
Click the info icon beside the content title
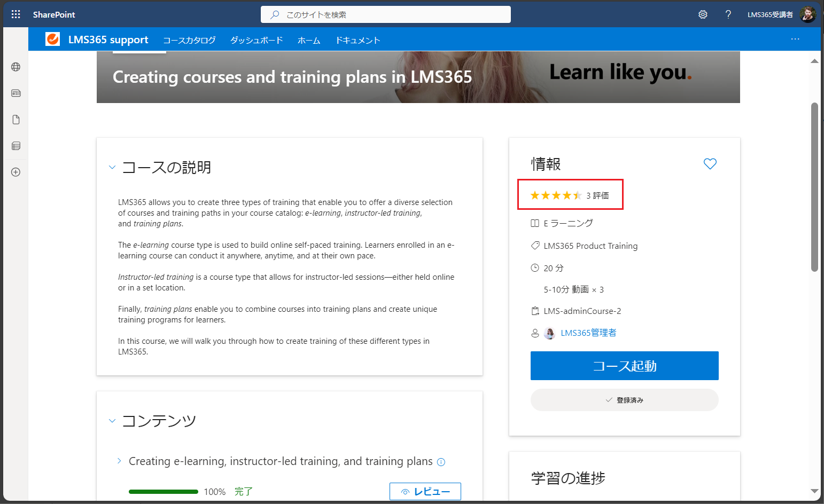[441, 462]
